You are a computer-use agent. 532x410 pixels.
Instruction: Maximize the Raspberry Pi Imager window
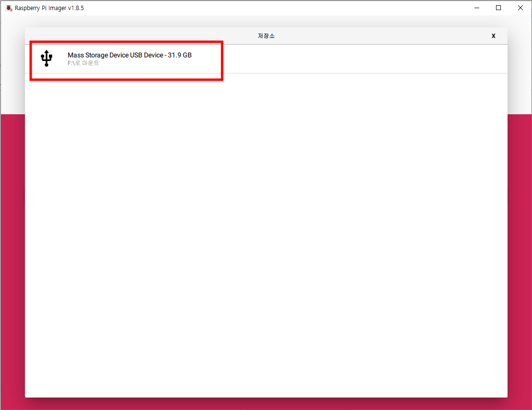coord(498,8)
